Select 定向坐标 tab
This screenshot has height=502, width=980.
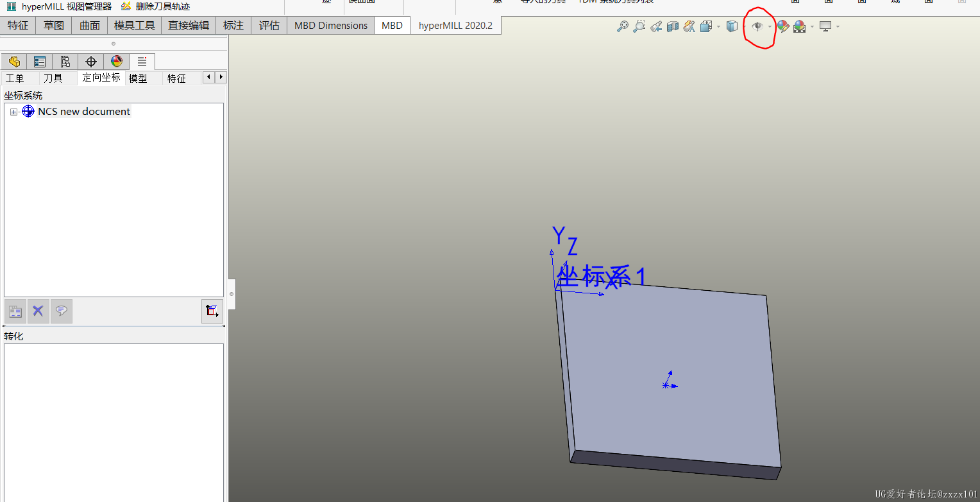[101, 78]
